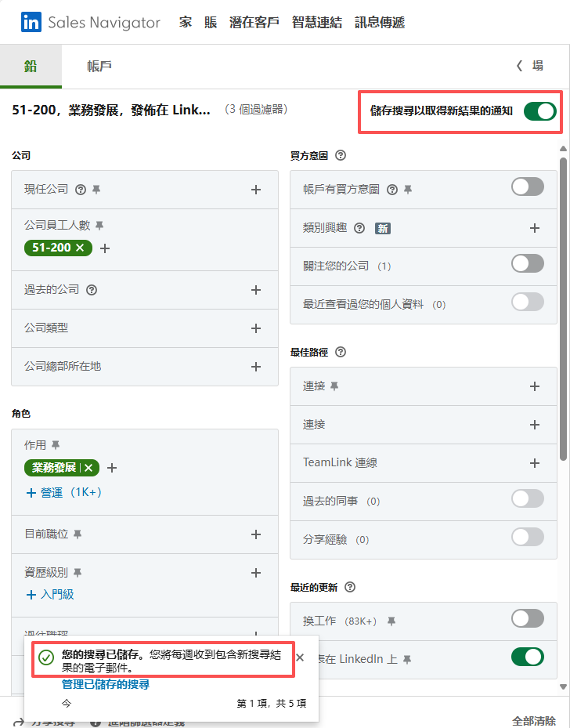Click the LinkedIn Sales Navigator logo
Image resolution: width=570 pixels, height=728 pixels.
point(90,22)
